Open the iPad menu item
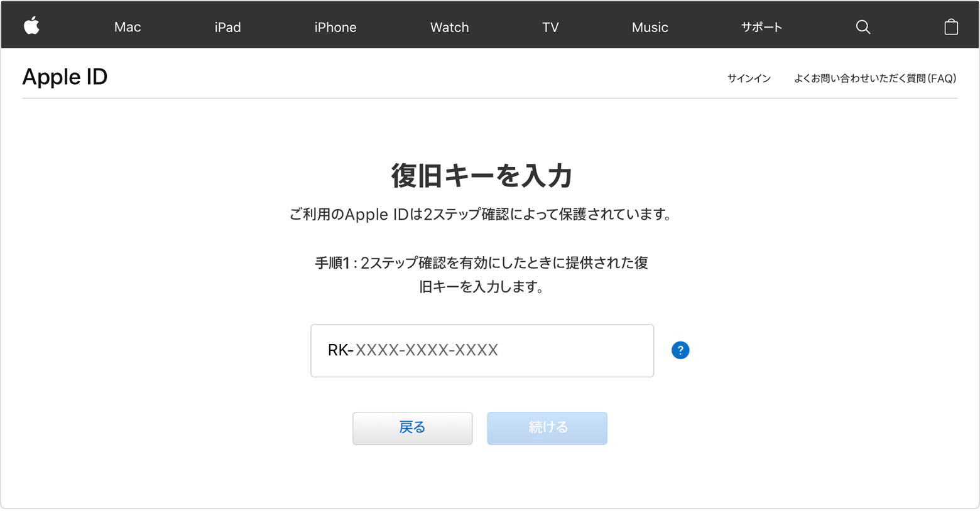 (x=227, y=27)
